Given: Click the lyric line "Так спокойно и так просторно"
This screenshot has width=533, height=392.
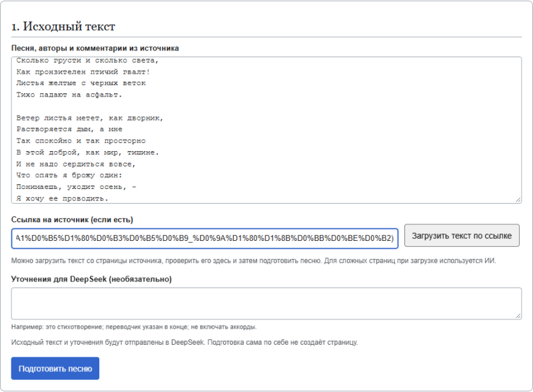Looking at the screenshot, I should (x=81, y=141).
